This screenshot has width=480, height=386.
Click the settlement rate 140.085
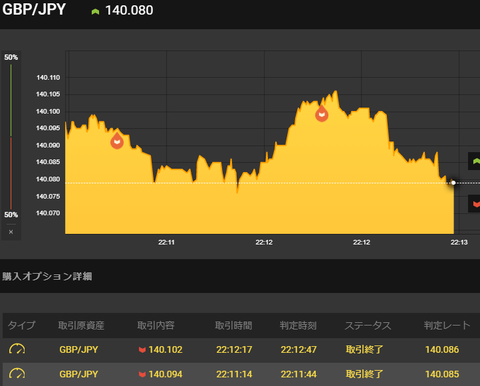click(442, 374)
